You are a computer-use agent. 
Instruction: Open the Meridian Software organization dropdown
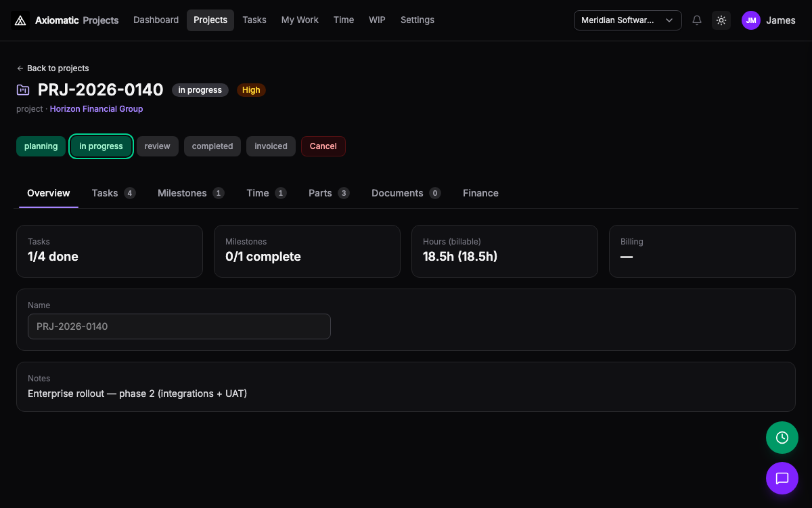[x=628, y=20]
